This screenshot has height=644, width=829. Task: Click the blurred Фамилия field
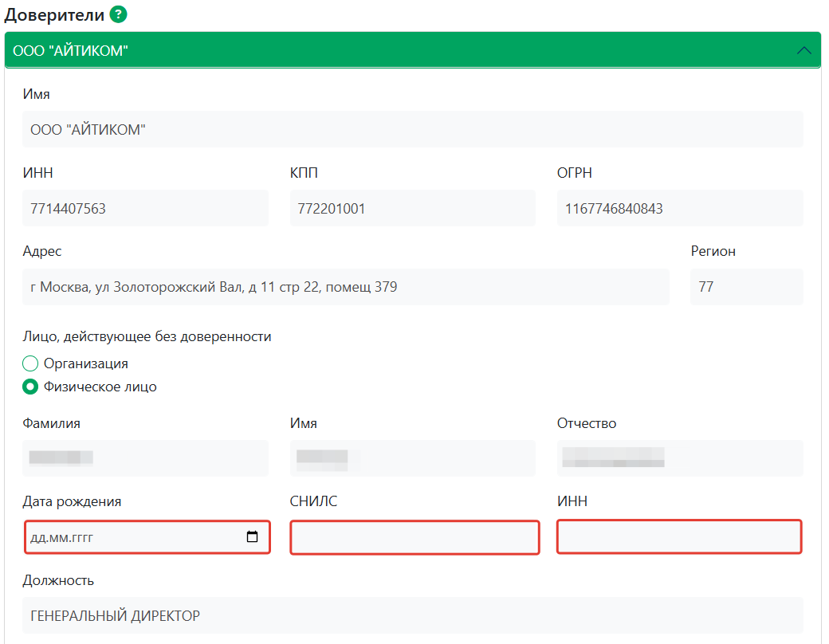pos(145,458)
